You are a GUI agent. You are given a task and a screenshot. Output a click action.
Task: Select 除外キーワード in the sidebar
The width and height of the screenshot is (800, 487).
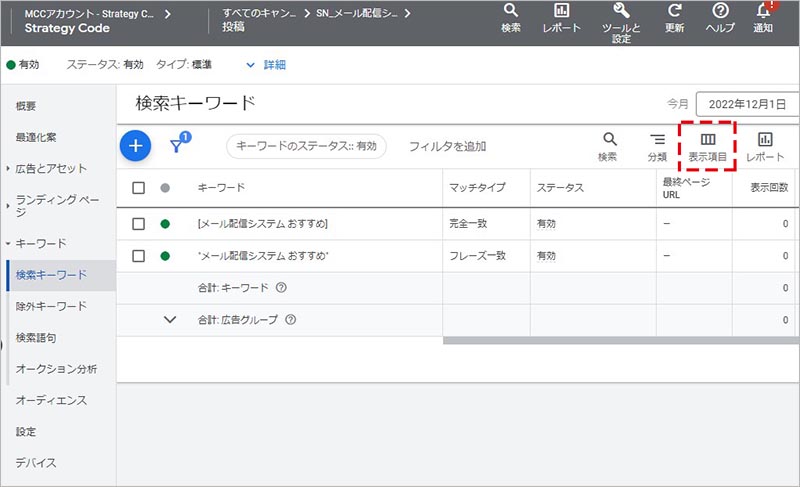[x=51, y=306]
